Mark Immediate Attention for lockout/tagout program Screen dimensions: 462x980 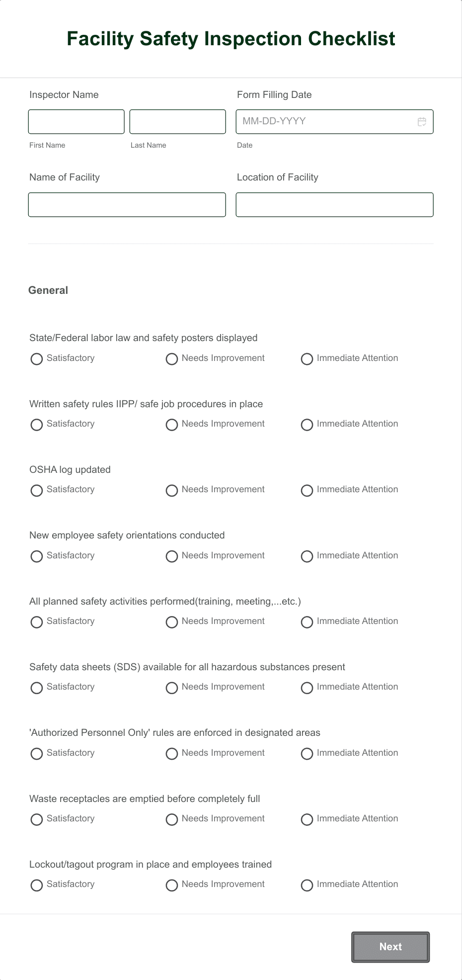[x=307, y=885]
